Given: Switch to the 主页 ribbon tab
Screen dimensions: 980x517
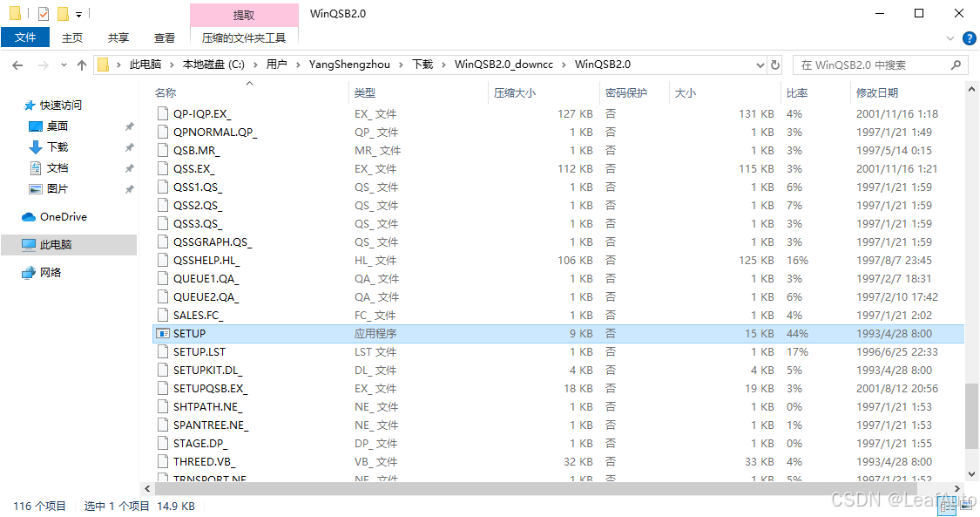Looking at the screenshot, I should (72, 37).
